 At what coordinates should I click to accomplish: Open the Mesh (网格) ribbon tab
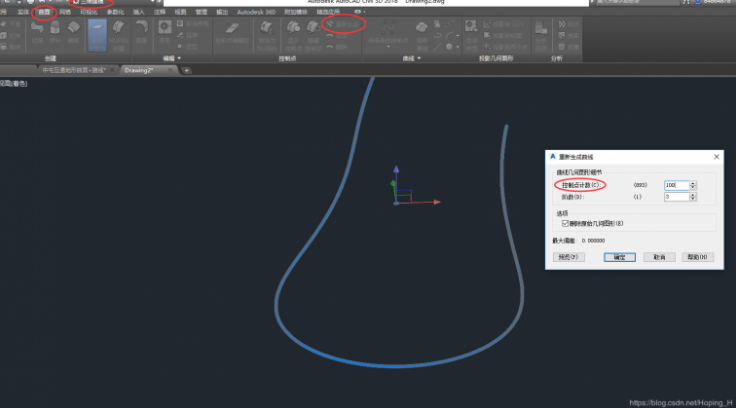click(x=65, y=12)
